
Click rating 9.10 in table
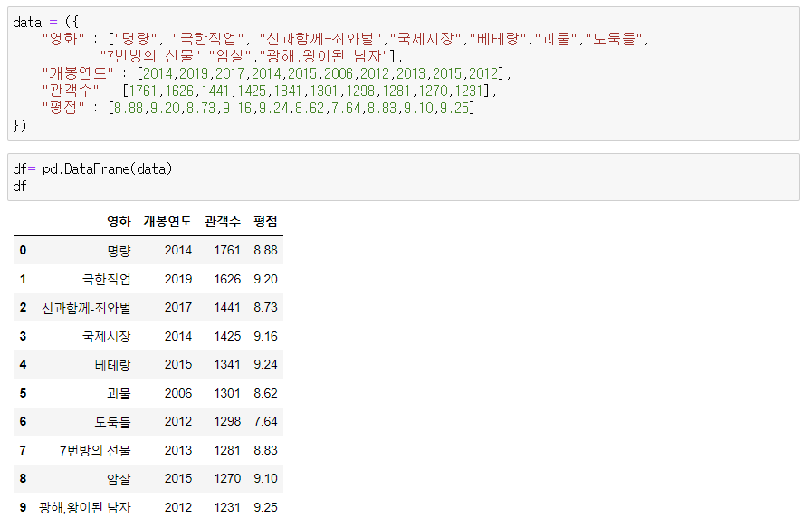click(x=265, y=478)
